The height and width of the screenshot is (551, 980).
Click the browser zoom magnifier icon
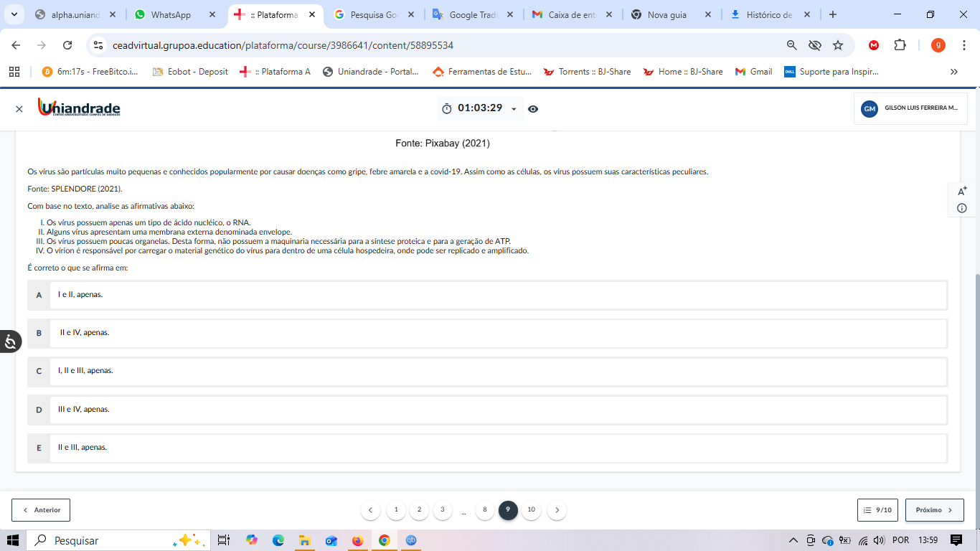coord(792,45)
